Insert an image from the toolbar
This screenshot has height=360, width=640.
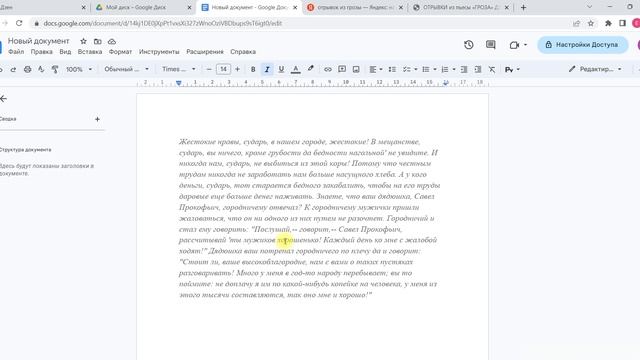(x=356, y=69)
